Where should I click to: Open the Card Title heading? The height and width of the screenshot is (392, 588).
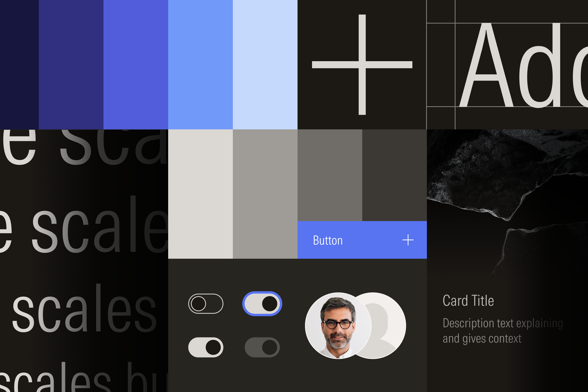pos(468,301)
